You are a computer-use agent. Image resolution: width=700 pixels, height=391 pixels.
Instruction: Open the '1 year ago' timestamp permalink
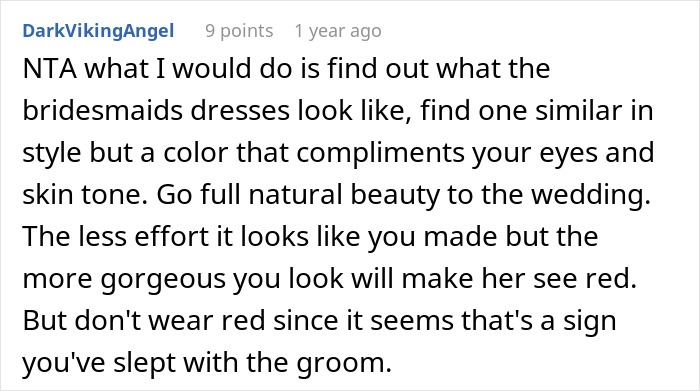click(338, 31)
